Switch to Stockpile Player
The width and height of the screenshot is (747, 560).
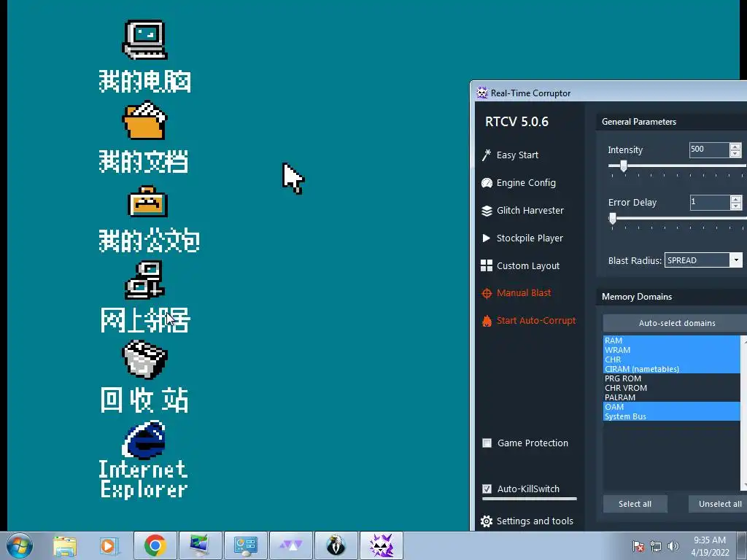tap(530, 238)
